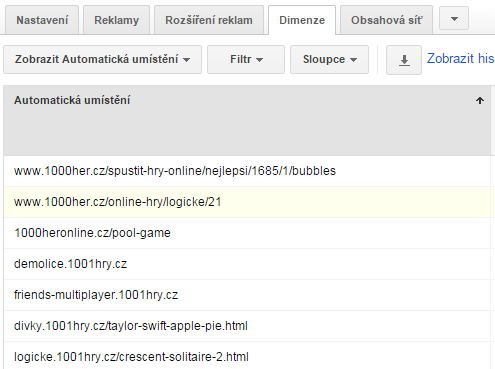
Task: Open the more tabs dropdown arrow
Action: (x=454, y=19)
